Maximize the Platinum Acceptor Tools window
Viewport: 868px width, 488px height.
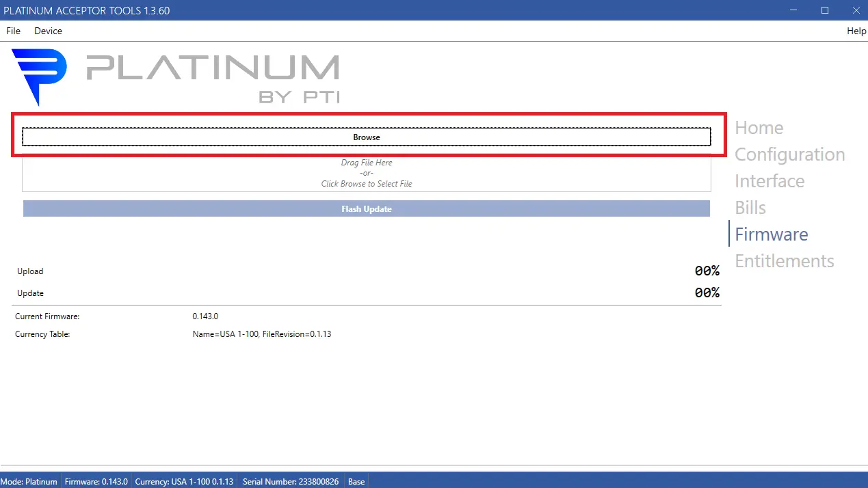coord(825,10)
